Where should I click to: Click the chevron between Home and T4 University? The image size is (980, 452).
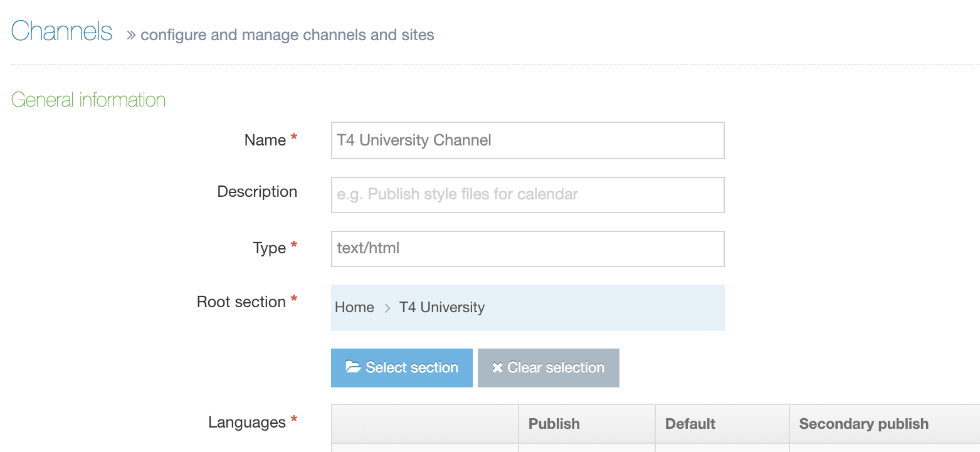(x=387, y=308)
